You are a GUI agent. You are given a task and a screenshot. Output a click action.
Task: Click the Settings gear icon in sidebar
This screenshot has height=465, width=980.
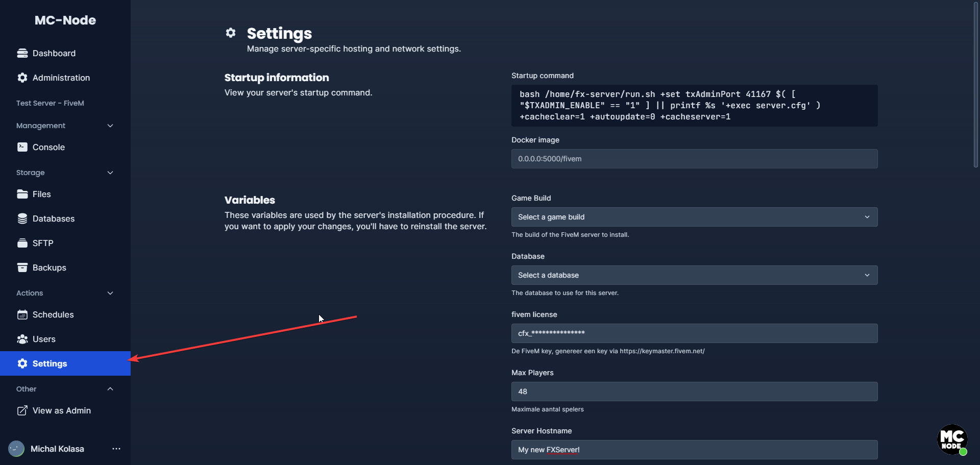coord(22,363)
